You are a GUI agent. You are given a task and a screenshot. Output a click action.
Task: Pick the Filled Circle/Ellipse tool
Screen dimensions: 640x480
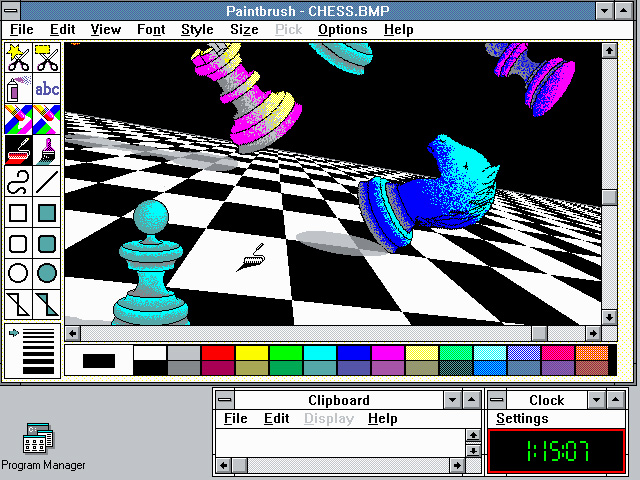(47, 273)
